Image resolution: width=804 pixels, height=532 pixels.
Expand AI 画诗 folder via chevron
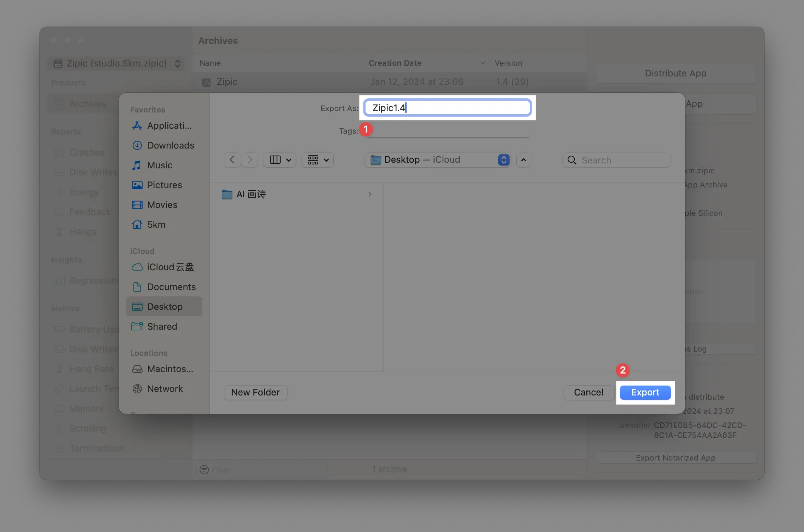tap(370, 194)
